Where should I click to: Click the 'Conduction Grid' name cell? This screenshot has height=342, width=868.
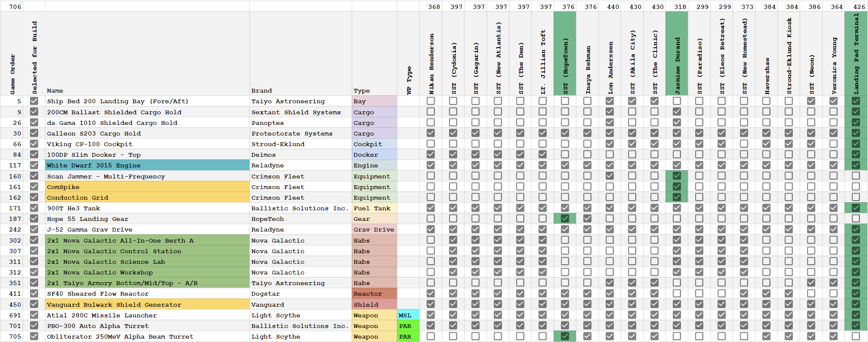(148, 197)
